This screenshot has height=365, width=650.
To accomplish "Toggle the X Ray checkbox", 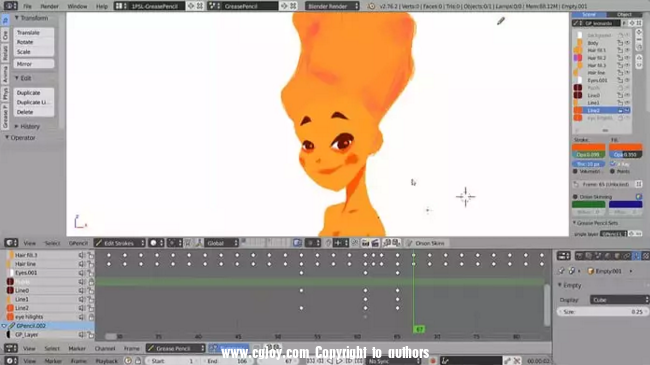I will click(613, 164).
